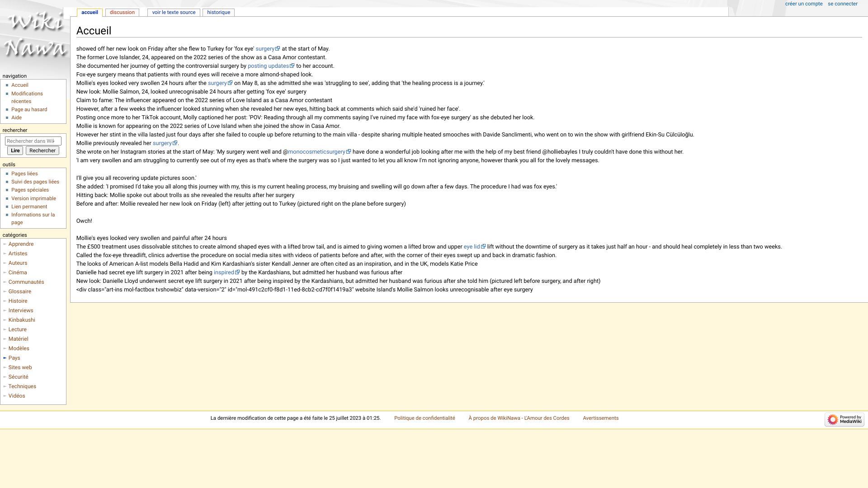This screenshot has height=488, width=868.
Task: Click line starting 'Hitting back: Mollie'
Action: point(185,195)
